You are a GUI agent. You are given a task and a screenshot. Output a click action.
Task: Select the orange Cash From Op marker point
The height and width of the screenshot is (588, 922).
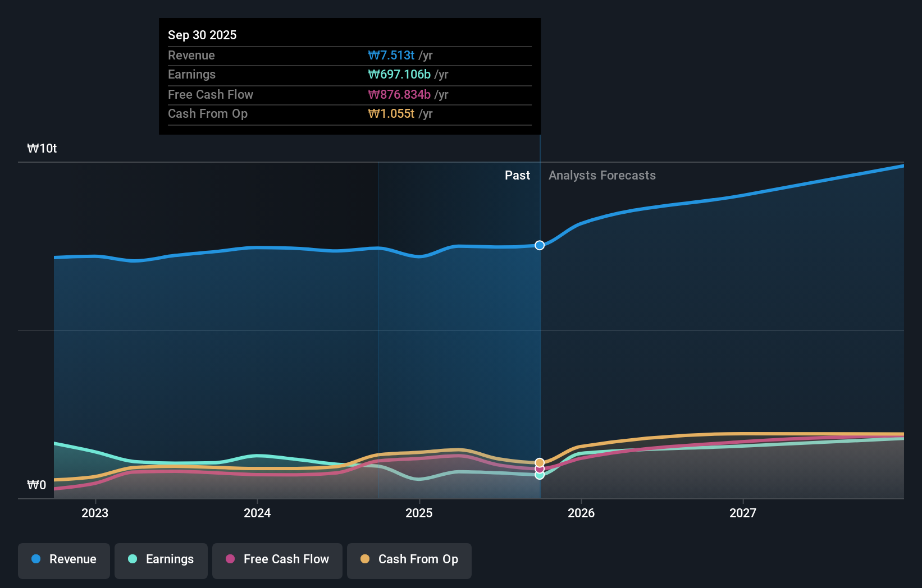(x=539, y=461)
